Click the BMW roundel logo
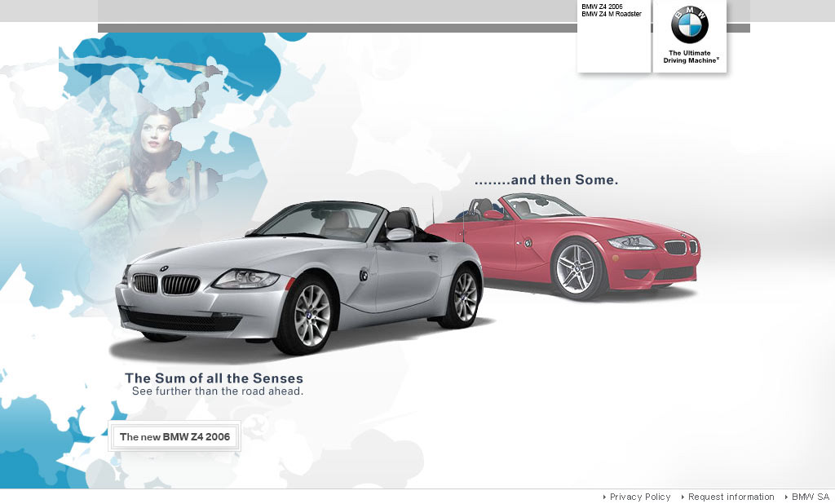The image size is (835, 504). coord(690,24)
